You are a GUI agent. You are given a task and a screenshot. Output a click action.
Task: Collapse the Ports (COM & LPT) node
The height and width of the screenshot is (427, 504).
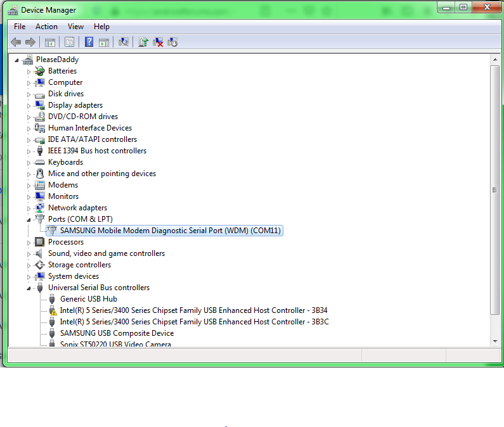tap(29, 220)
